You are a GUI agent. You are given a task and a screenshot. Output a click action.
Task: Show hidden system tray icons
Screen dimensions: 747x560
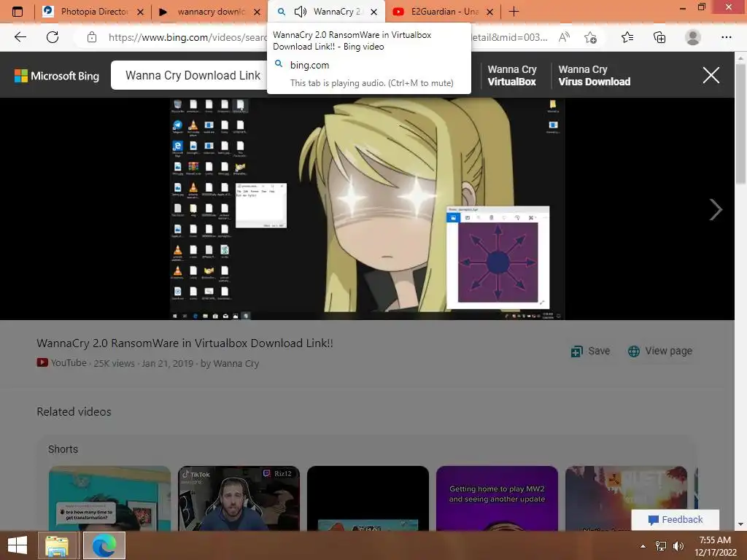click(x=643, y=546)
